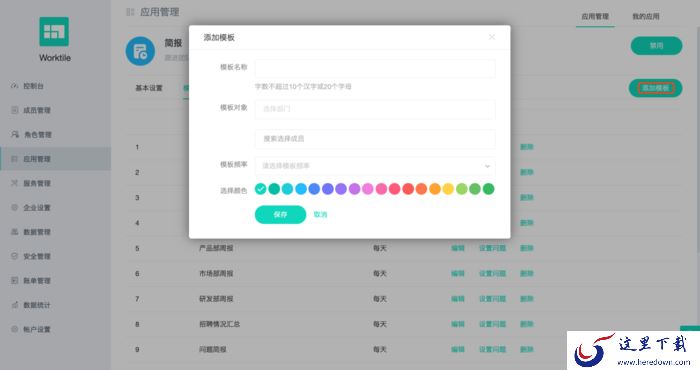Click 删除 for 研发部周报 row

[x=527, y=299]
